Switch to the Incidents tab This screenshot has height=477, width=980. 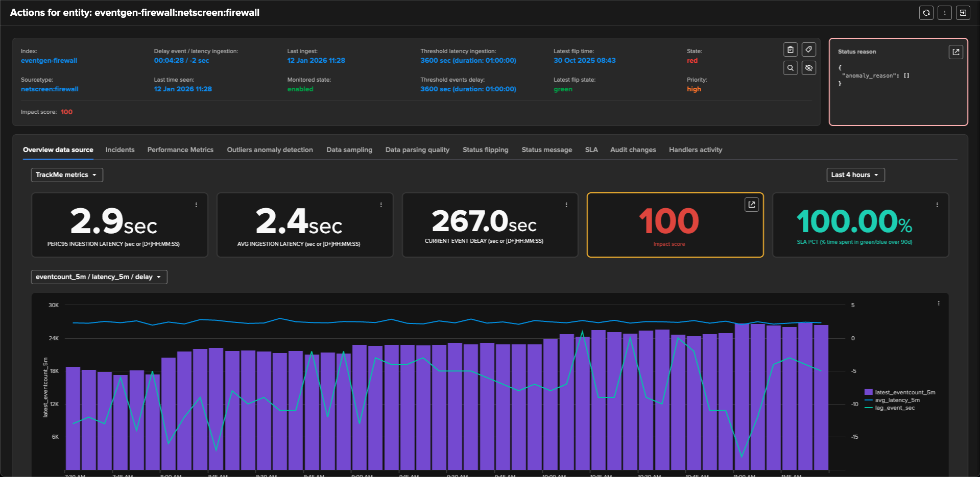pyautogui.click(x=120, y=150)
